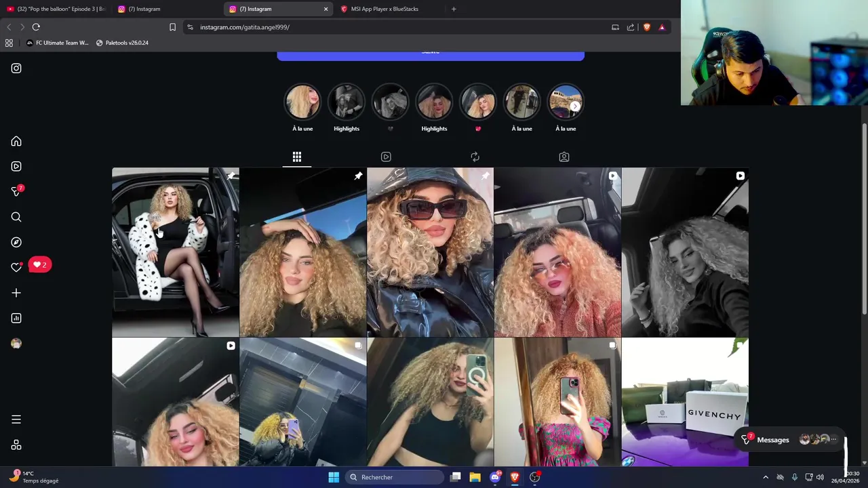Image resolution: width=868 pixels, height=488 pixels.
Task: Click the Instagram logo in the sidebar
Action: (16, 68)
